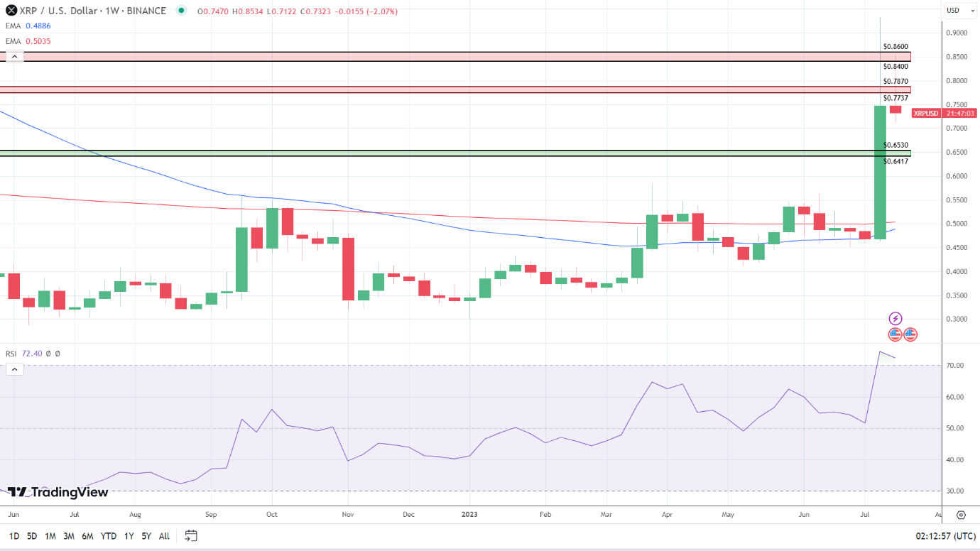Select the upper pink resistance zone rectangle
The height and width of the screenshot is (551, 980).
[455, 56]
